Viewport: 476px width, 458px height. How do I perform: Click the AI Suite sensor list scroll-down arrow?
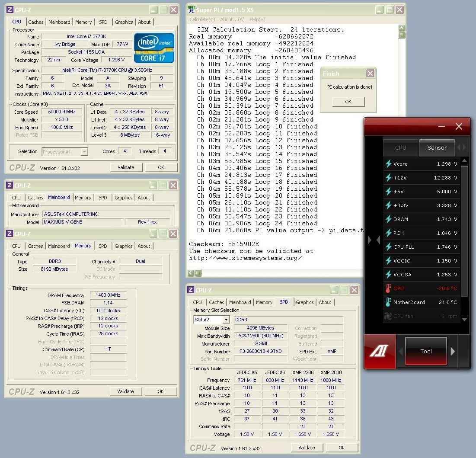pyautogui.click(x=464, y=319)
